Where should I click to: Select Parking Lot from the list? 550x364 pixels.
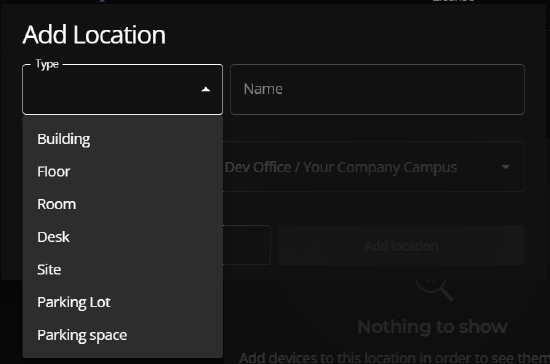tap(122, 302)
